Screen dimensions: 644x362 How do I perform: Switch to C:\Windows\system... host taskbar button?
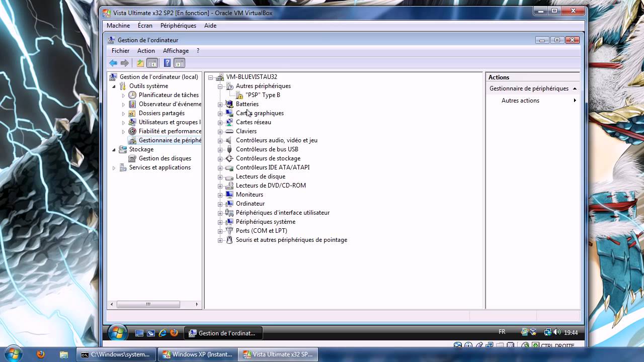point(116,354)
